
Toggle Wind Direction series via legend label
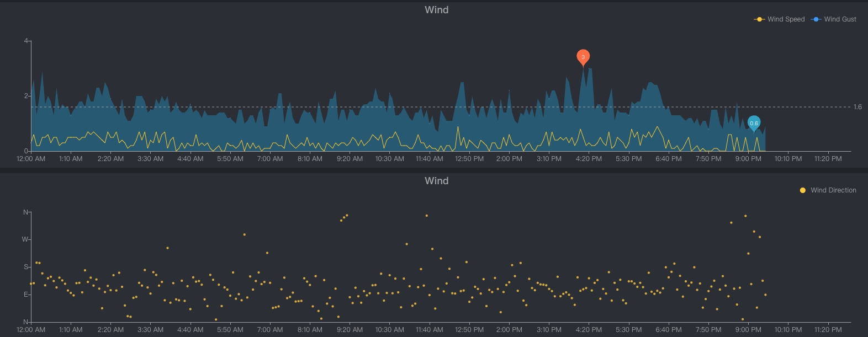(x=833, y=190)
